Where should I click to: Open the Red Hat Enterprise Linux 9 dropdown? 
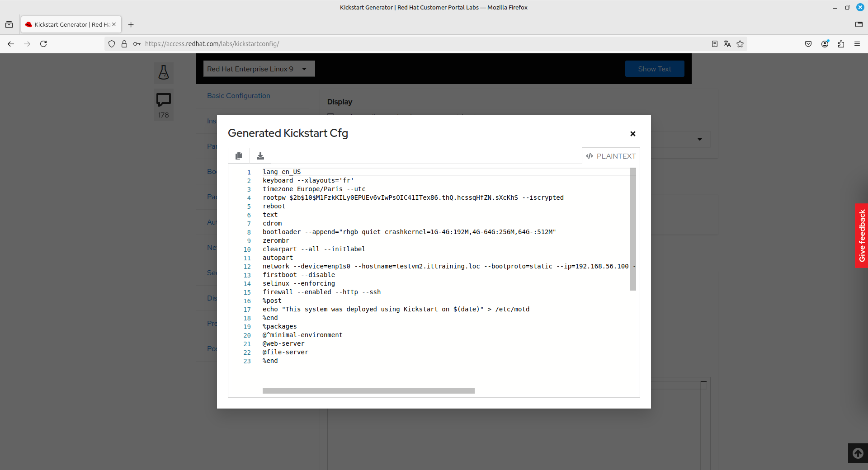tap(259, 69)
